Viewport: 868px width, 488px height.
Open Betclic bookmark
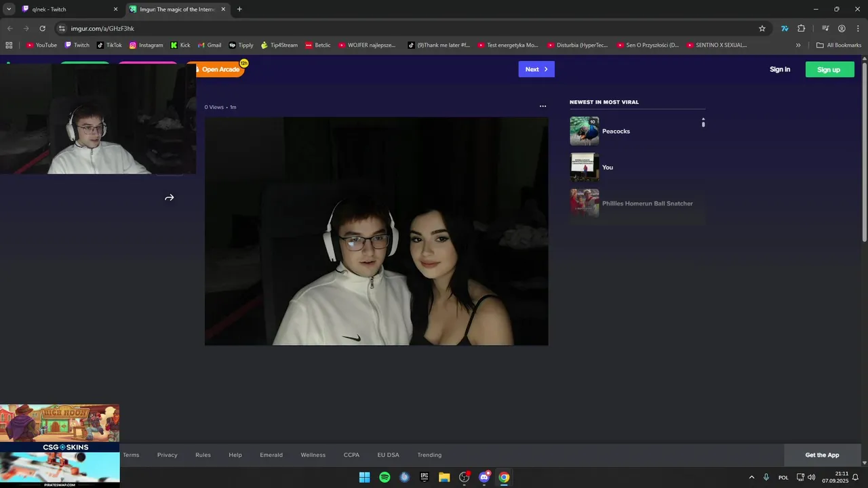click(318, 45)
